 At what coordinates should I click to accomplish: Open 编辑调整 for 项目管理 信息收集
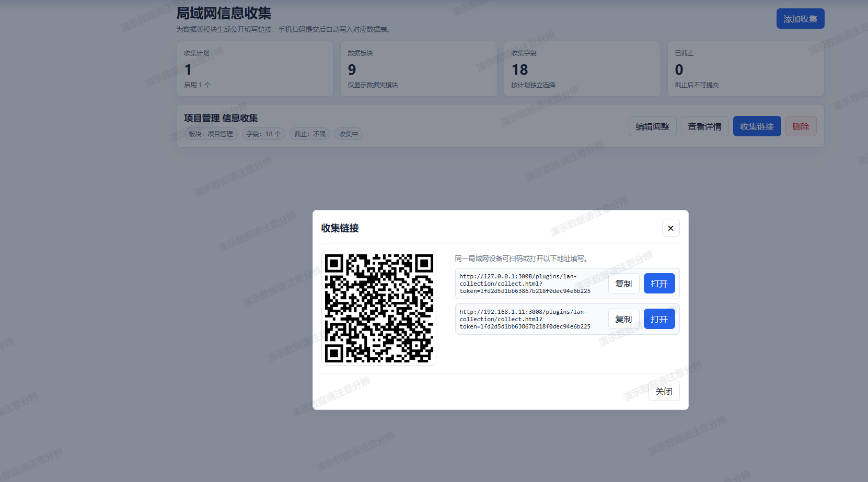coord(652,126)
